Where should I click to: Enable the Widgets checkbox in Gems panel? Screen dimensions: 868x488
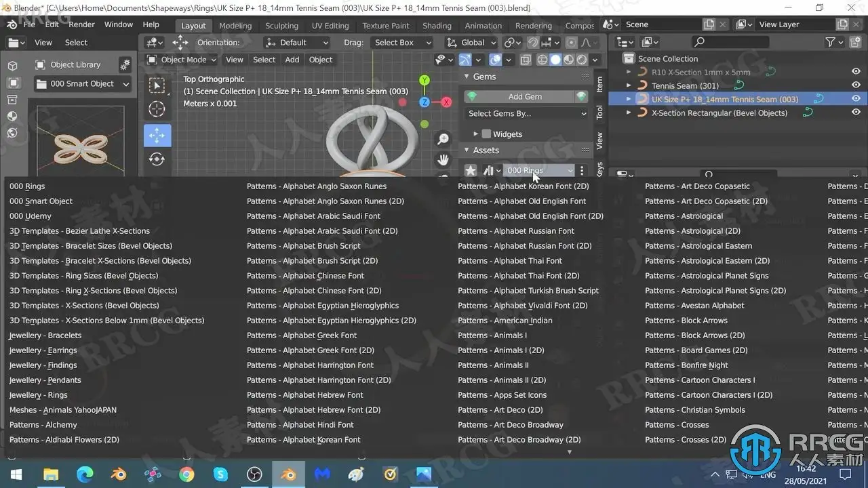coord(486,134)
